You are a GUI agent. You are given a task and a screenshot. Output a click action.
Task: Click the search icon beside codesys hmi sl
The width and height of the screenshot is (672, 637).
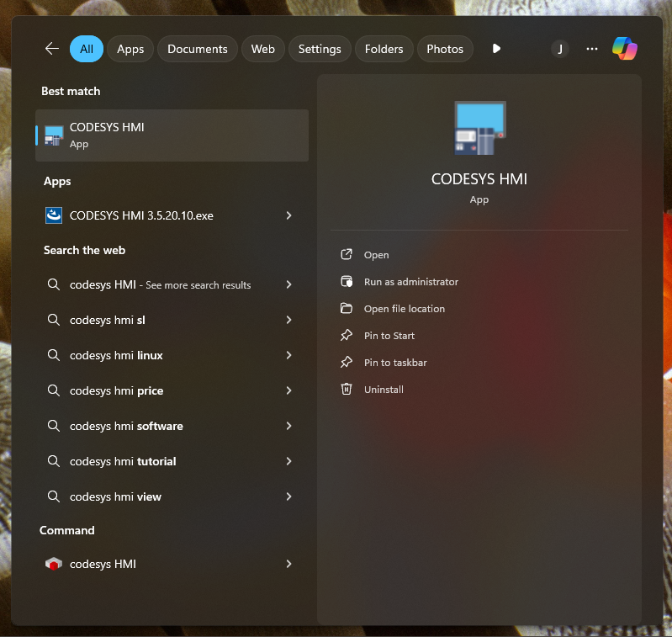point(54,320)
